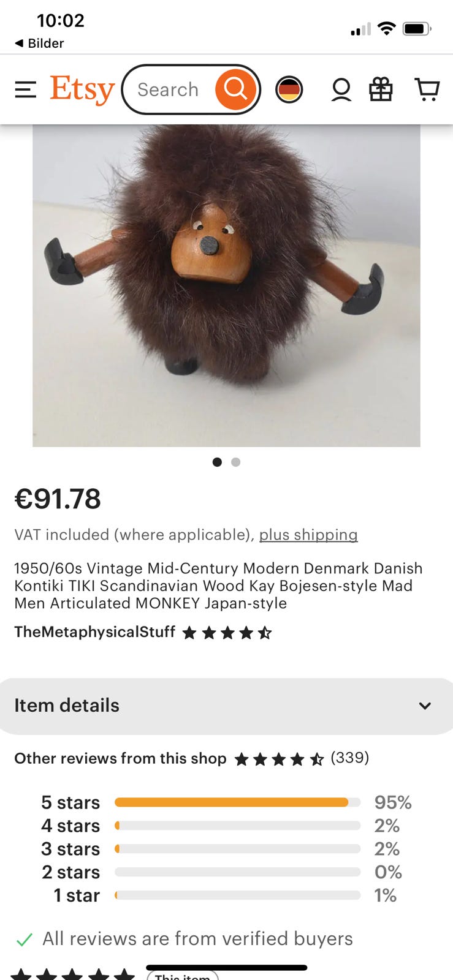Click the Etsy logo
Screen dimensions: 453x980
(82, 90)
